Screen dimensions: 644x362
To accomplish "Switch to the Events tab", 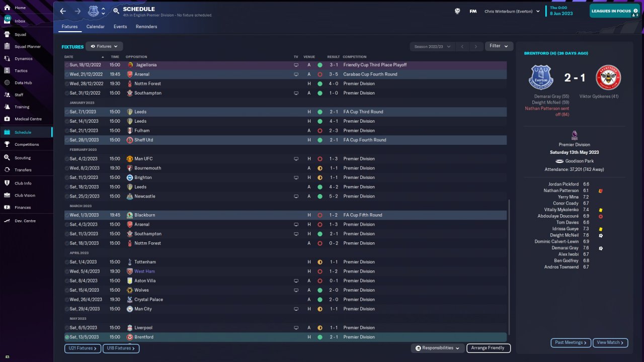I will coord(120,27).
